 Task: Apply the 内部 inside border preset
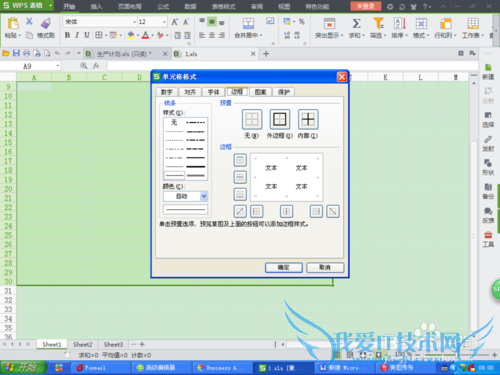point(308,119)
